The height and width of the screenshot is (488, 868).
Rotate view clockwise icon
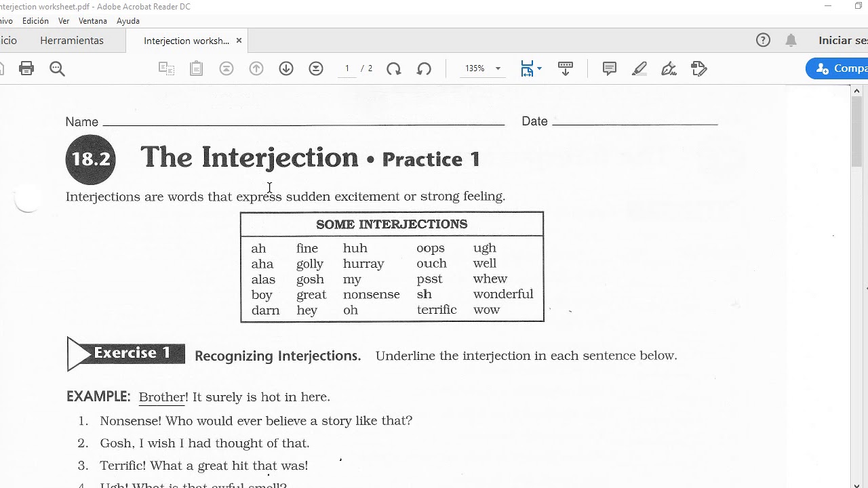pyautogui.click(x=393, y=68)
